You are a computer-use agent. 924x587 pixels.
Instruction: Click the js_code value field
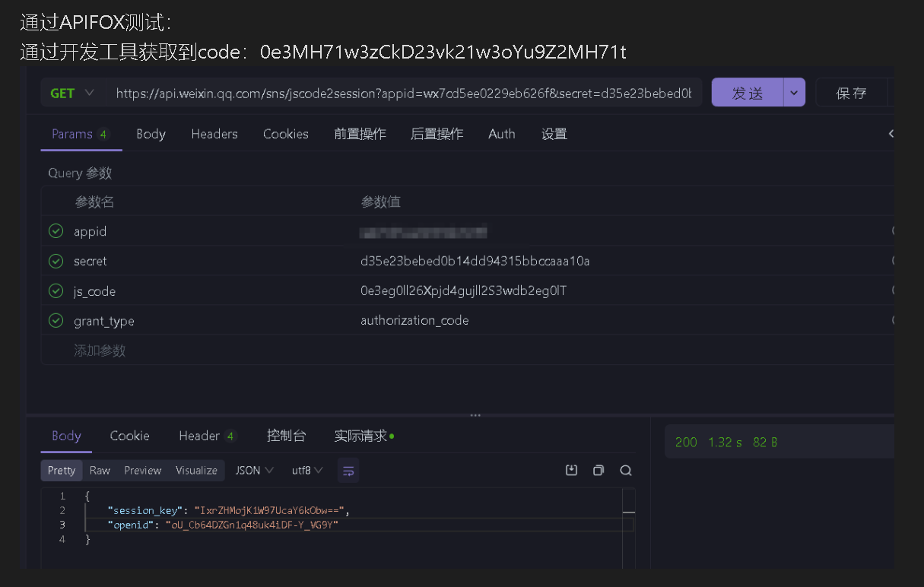click(463, 290)
